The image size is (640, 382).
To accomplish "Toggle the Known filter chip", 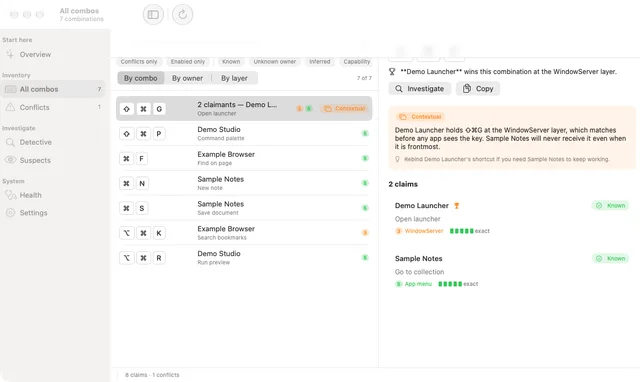I will click(x=231, y=62).
